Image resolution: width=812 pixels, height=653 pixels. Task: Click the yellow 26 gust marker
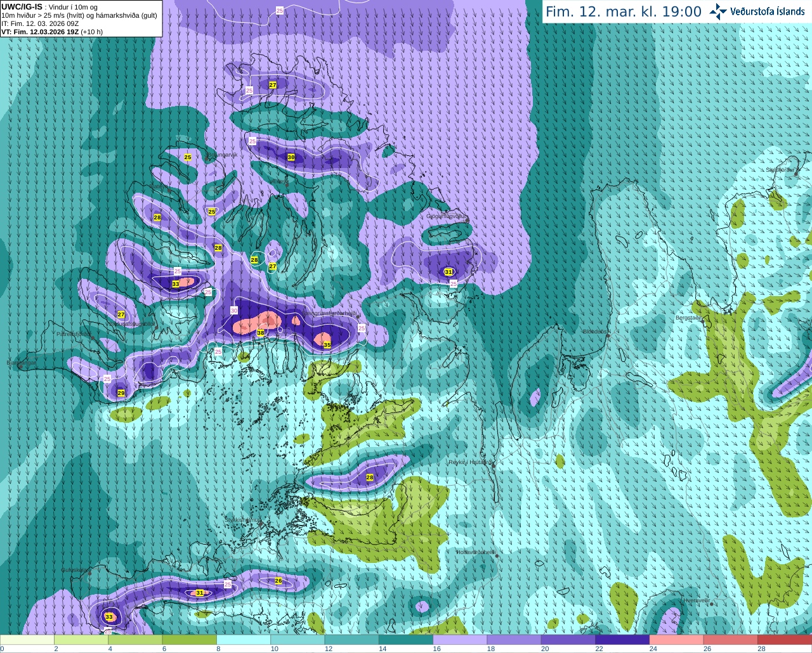tap(278, 581)
